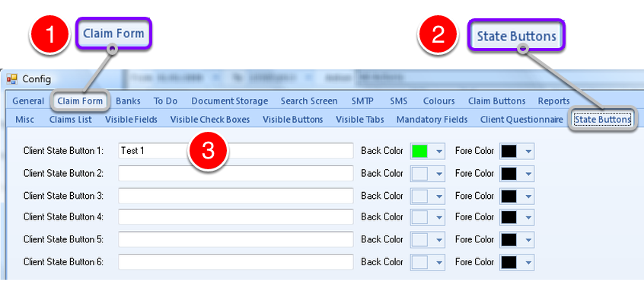This screenshot has width=644, height=282.
Task: Click the 'Client State Button 1:' label
Action: pyautogui.click(x=63, y=151)
